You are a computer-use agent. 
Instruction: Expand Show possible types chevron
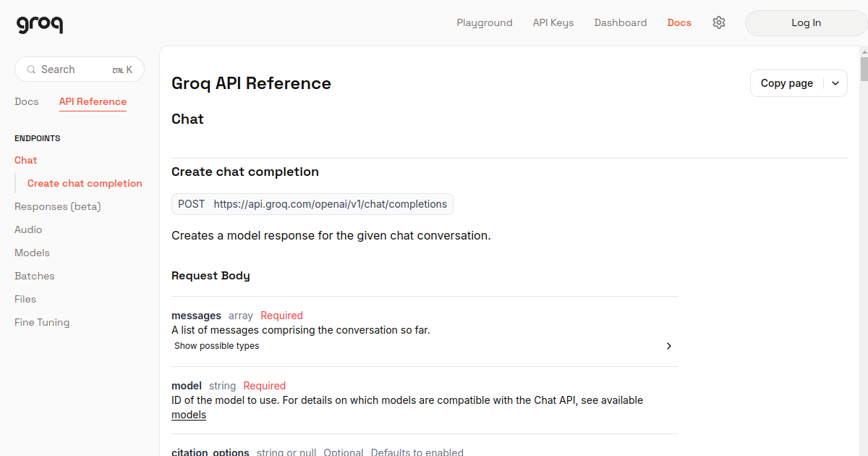669,346
